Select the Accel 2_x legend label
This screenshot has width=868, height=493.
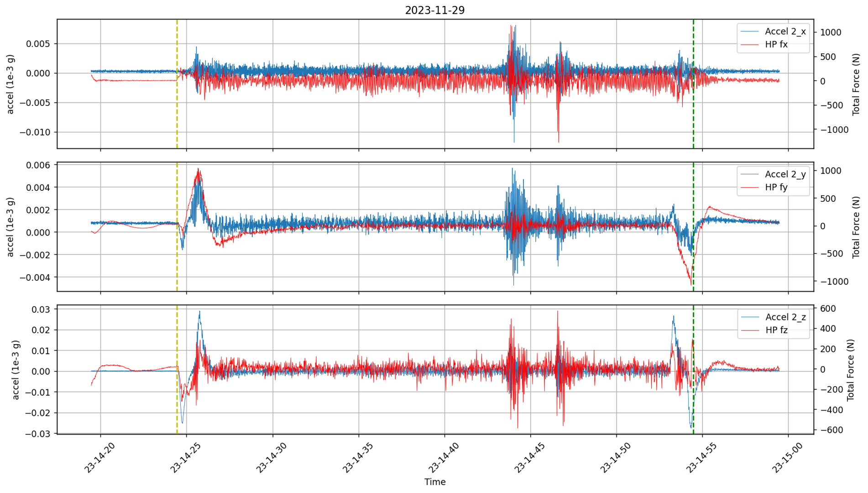pyautogui.click(x=785, y=31)
